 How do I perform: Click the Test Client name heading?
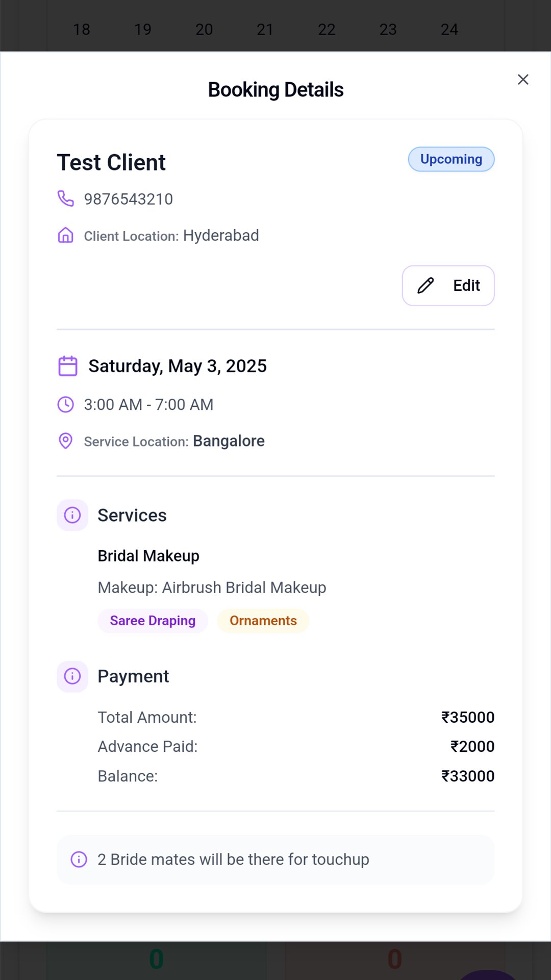[x=111, y=163]
